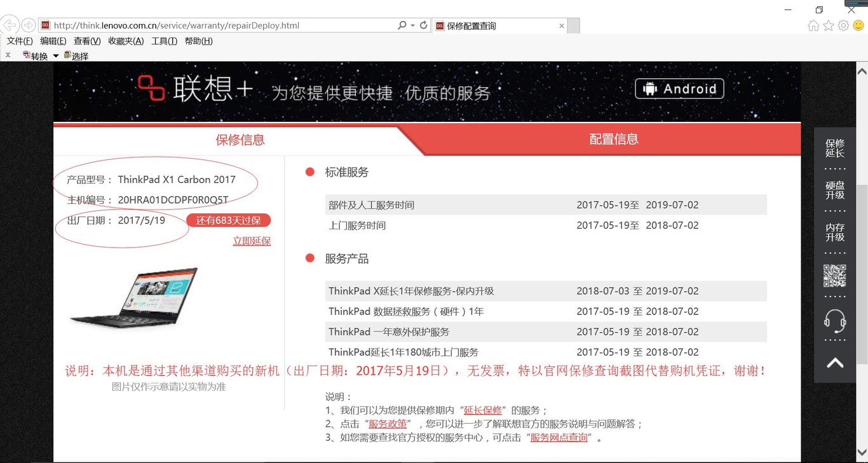Click the ThinkPad 一年意外保护服务 row
Image resolution: width=868 pixels, height=463 pixels.
(x=546, y=332)
